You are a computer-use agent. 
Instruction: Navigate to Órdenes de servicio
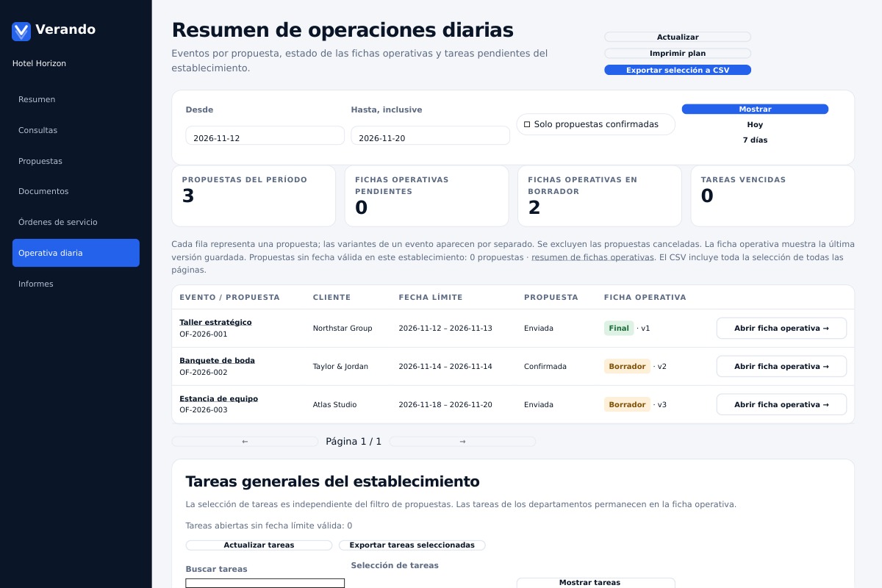click(x=76, y=222)
